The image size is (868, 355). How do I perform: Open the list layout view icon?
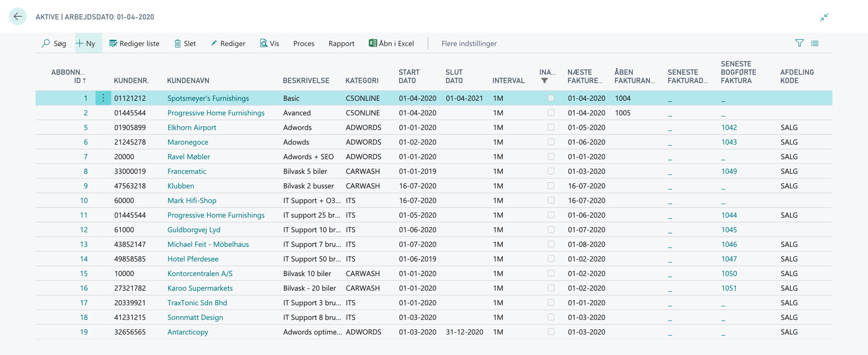click(815, 43)
